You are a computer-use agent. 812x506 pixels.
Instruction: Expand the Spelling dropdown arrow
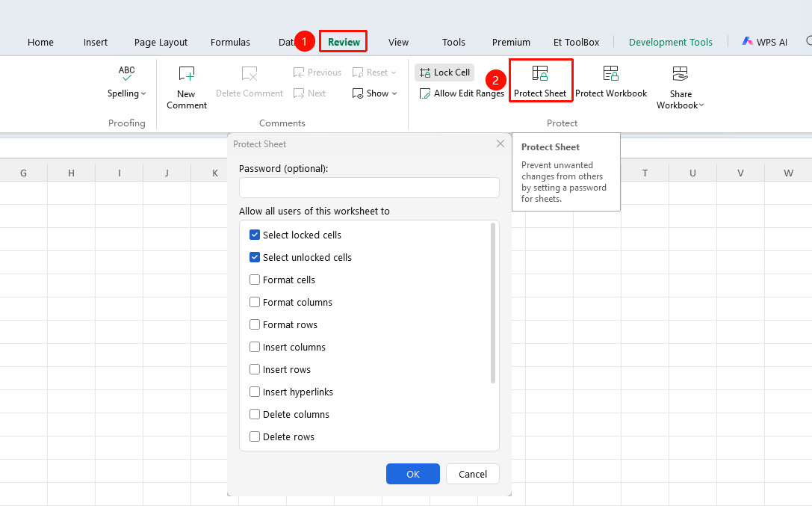(143, 93)
